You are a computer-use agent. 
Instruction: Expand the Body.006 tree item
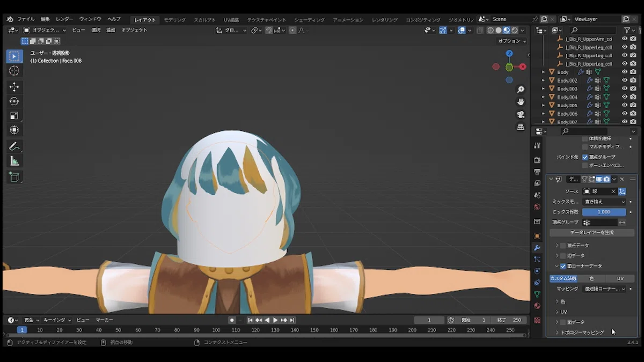(x=543, y=114)
